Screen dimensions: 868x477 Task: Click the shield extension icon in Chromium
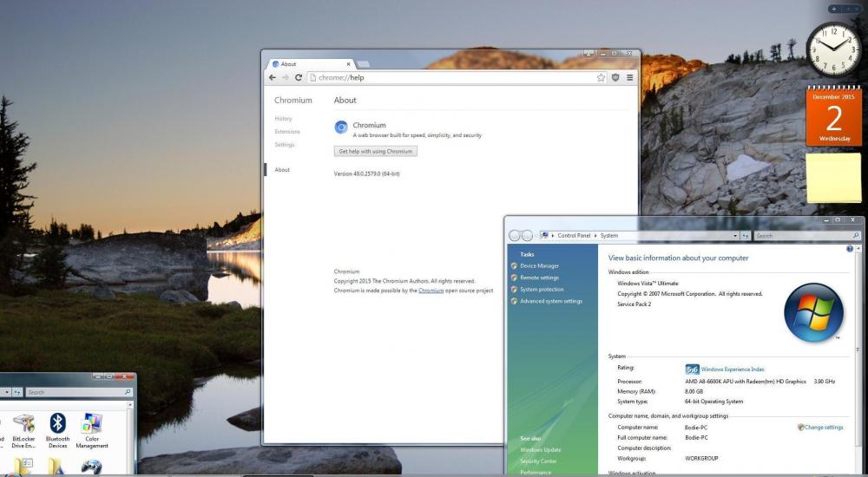point(615,77)
